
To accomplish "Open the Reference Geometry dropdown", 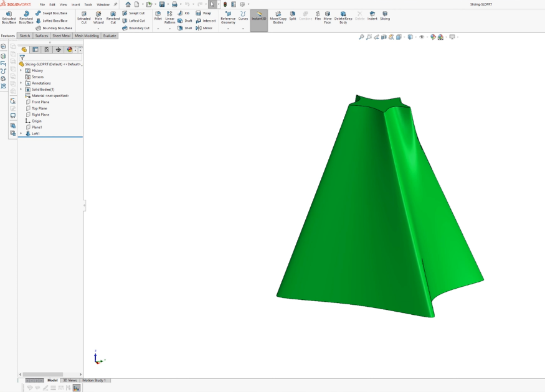I will pyautogui.click(x=228, y=28).
